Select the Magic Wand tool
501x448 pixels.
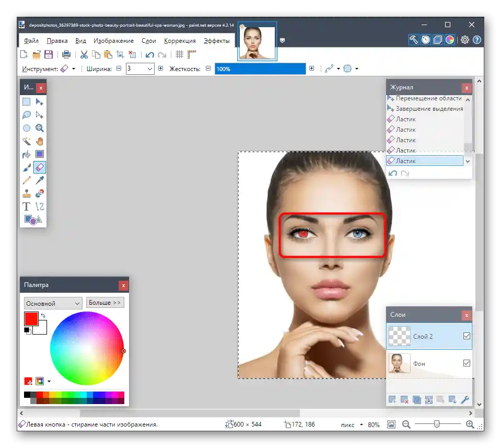point(27,141)
